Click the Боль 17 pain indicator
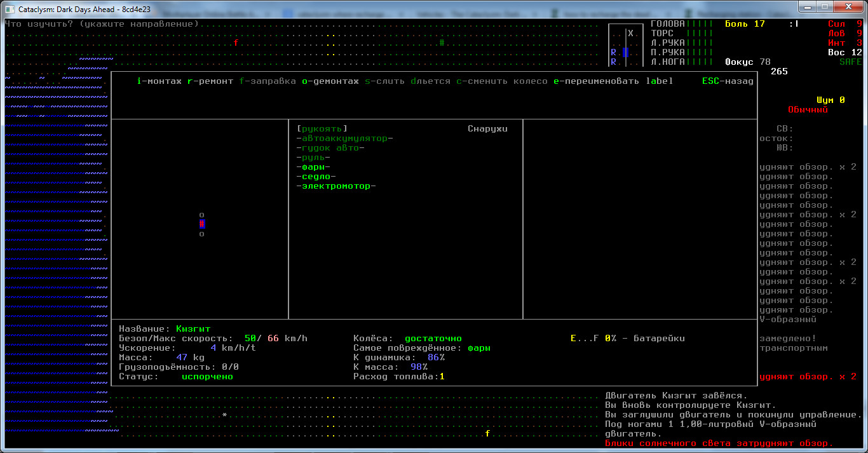Viewport: 868px width, 453px height. tap(745, 24)
